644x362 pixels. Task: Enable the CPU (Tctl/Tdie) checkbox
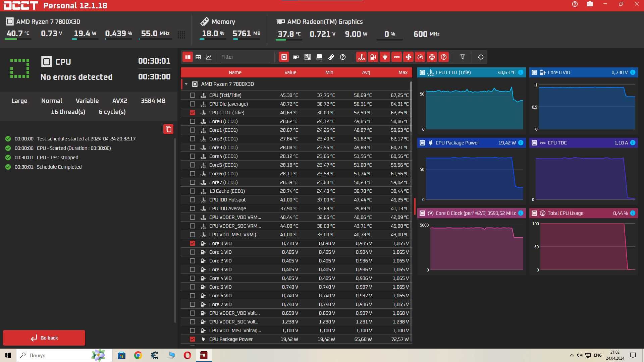[x=193, y=95]
